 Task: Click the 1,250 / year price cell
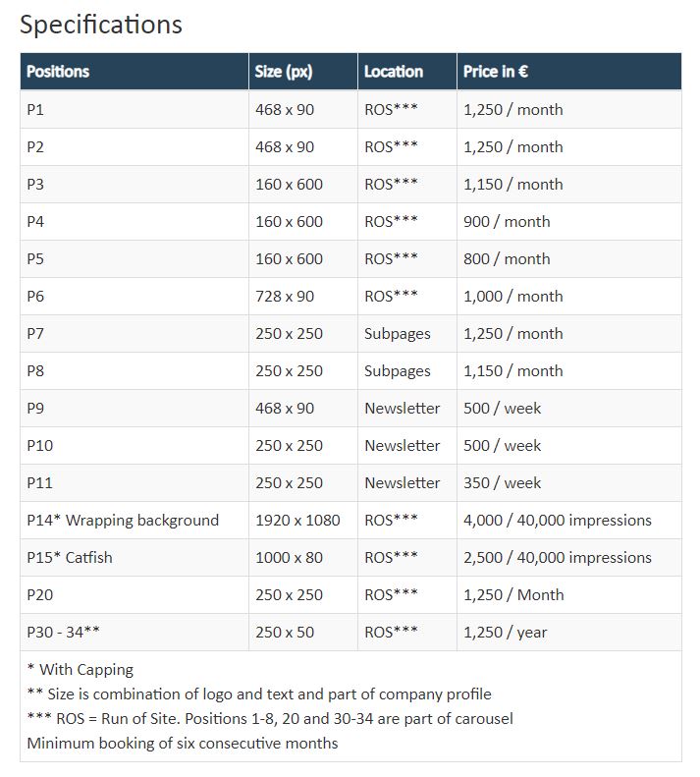click(x=506, y=633)
